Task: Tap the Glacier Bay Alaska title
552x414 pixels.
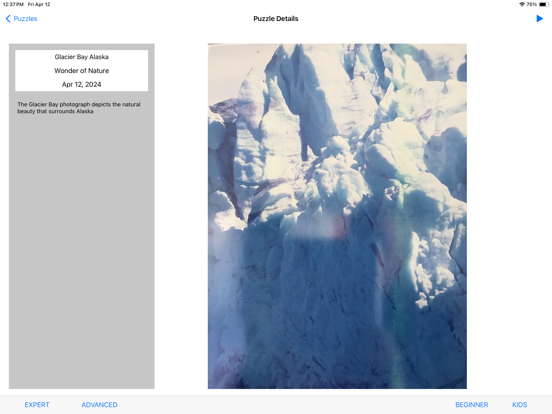Action: click(x=81, y=57)
